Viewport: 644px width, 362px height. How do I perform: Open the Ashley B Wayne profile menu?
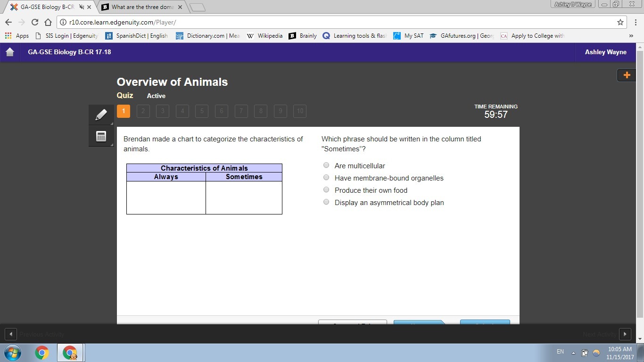tap(573, 4)
